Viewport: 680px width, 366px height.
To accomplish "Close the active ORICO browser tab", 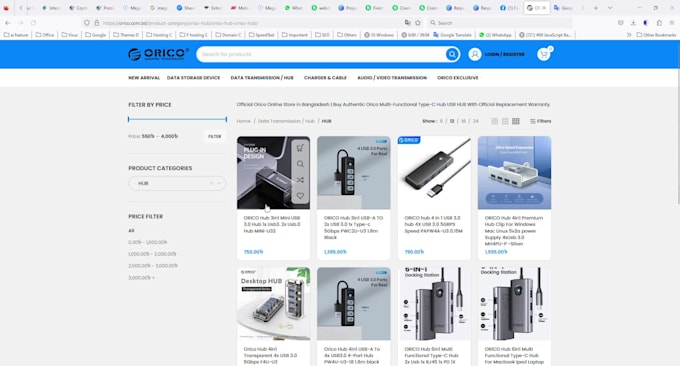I will click(544, 8).
